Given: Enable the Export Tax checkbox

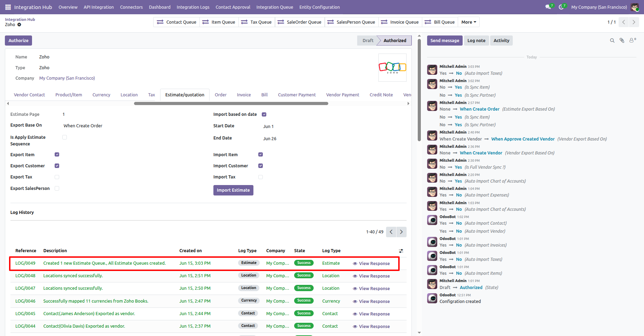Looking at the screenshot, I should coord(57,177).
